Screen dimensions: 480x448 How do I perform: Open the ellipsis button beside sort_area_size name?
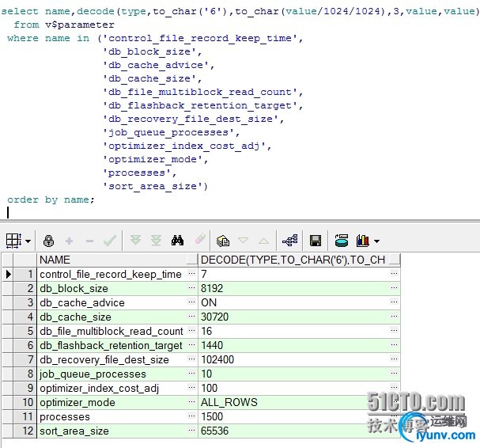tap(191, 430)
